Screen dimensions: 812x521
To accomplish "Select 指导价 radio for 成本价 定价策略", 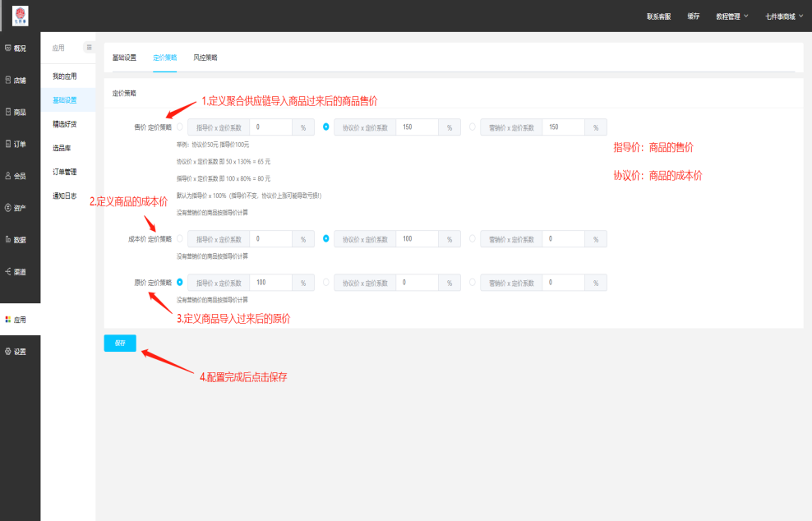I will pos(180,239).
